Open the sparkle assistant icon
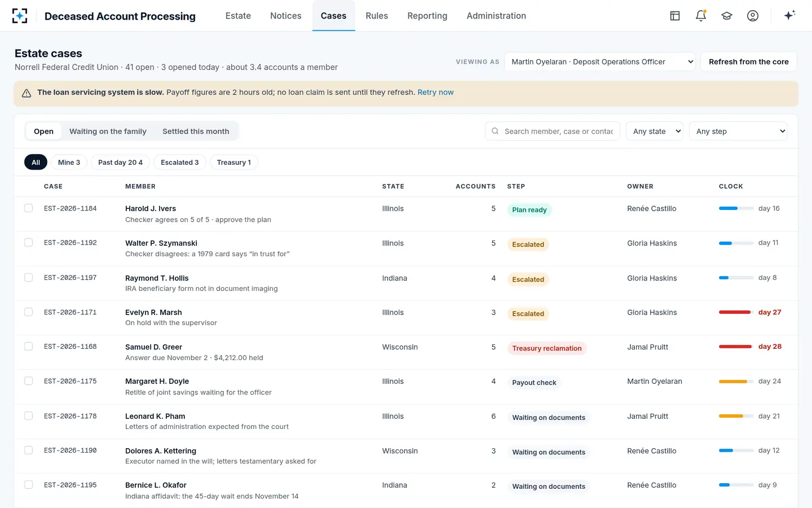 click(789, 15)
